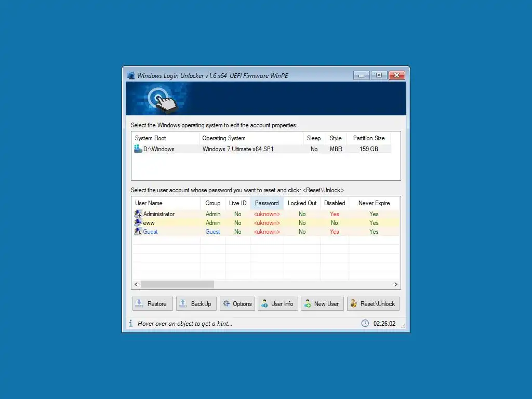Screen dimensions: 532x399
Task: Click the Locked Out column header
Action: 302,203
